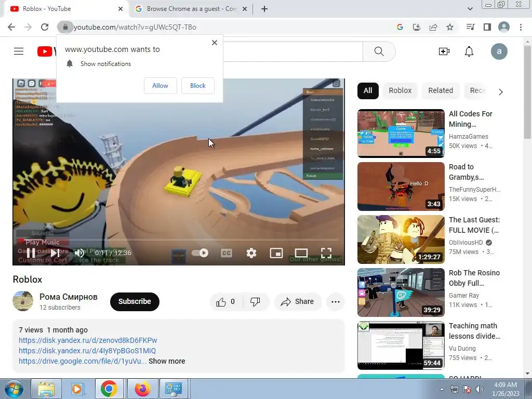The width and height of the screenshot is (532, 399).
Task: Reload the YouTube page
Action: (x=45, y=27)
